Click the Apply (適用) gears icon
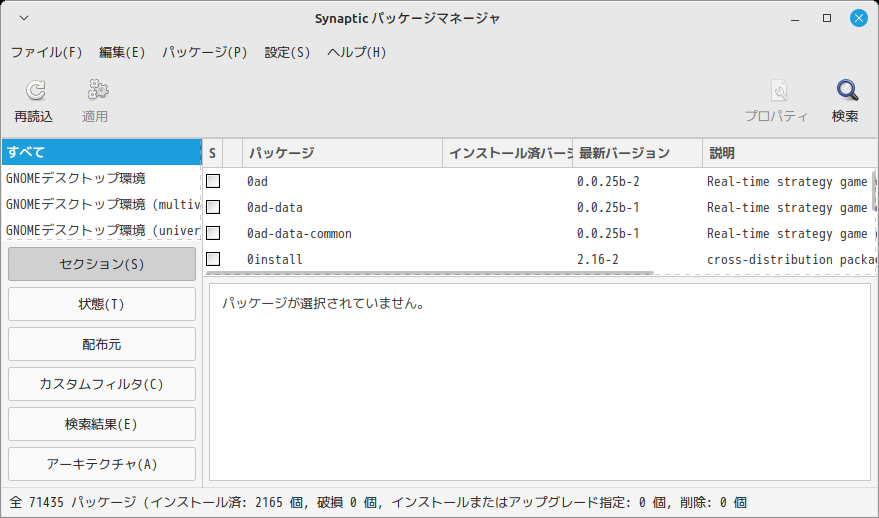Viewport: 879px width, 518px height. 98,90
